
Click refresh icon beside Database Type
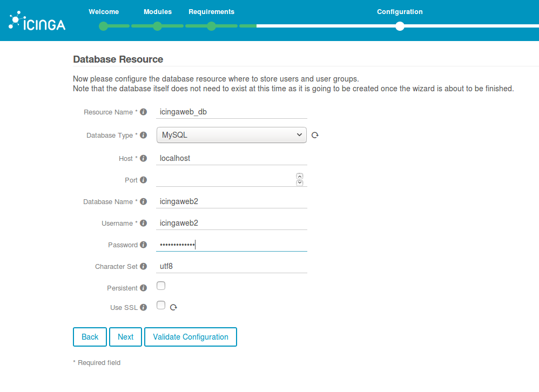click(315, 136)
